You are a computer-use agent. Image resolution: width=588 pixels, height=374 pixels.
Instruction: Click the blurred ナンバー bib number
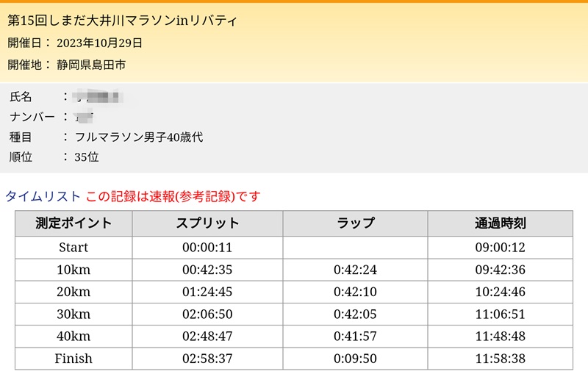tap(84, 117)
